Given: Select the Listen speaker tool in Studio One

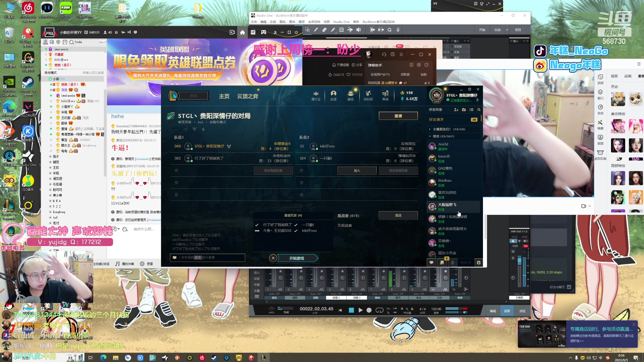Looking at the screenshot, I should [359, 30].
